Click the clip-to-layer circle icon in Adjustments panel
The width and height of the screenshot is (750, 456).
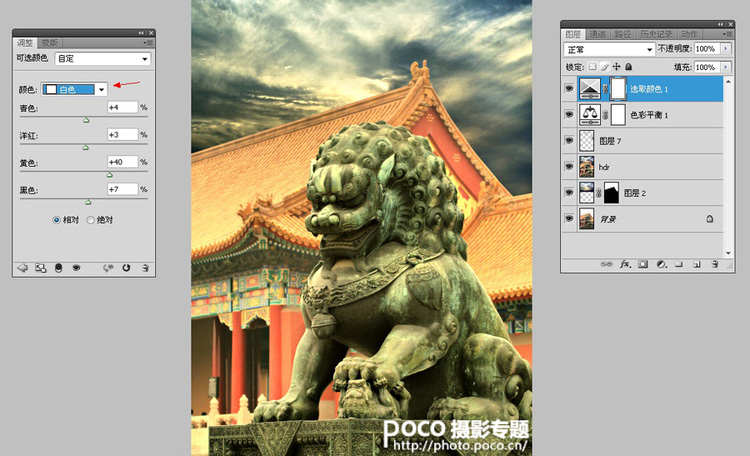pos(58,268)
